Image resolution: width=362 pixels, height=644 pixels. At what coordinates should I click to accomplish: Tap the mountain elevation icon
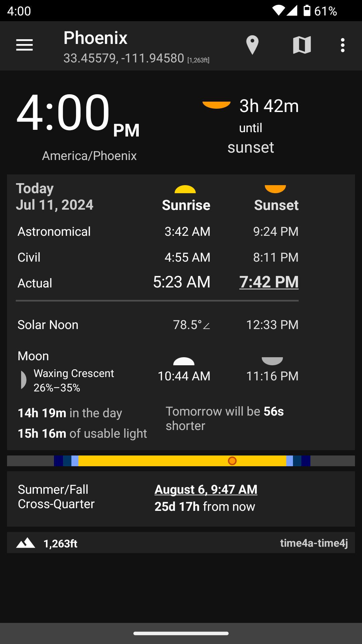click(x=26, y=543)
